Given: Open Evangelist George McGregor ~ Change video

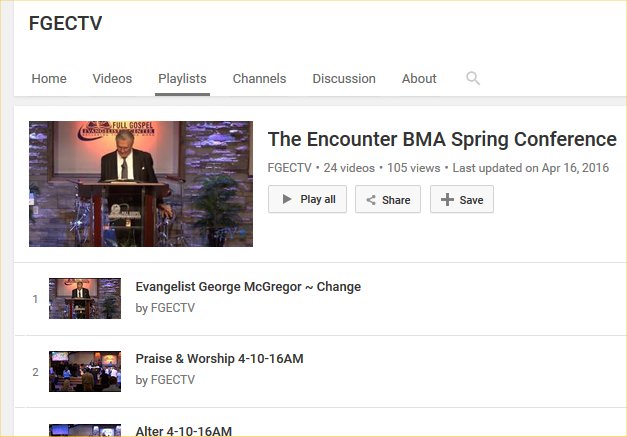Looking at the screenshot, I should (248, 287).
